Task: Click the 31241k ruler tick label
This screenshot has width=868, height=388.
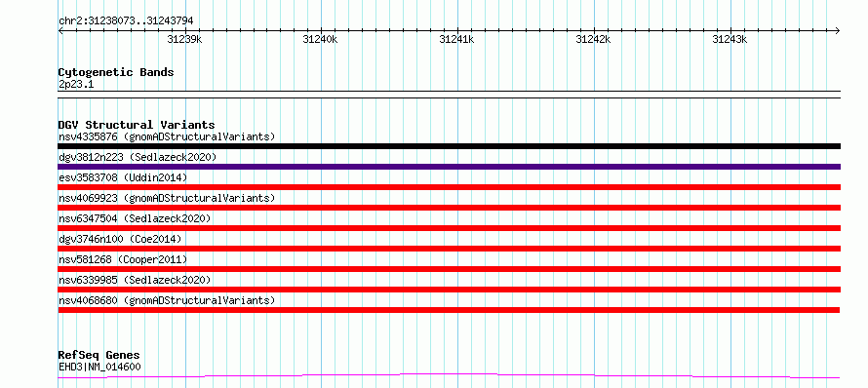Action: 456,39
